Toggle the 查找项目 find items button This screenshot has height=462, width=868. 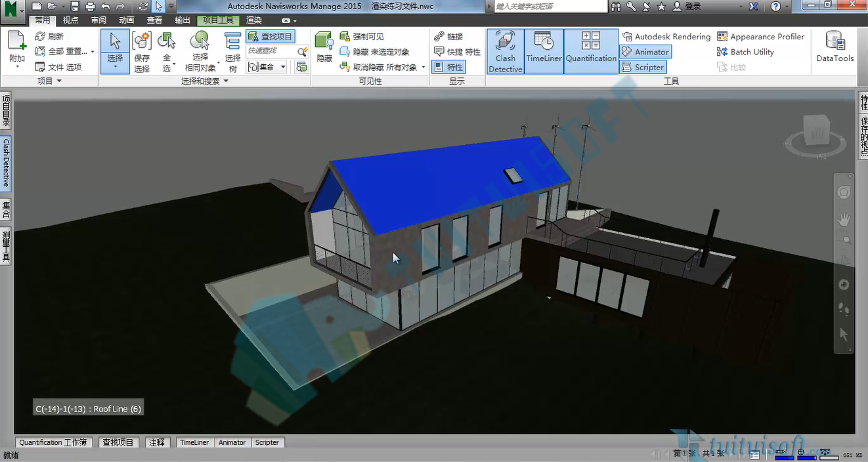click(271, 37)
